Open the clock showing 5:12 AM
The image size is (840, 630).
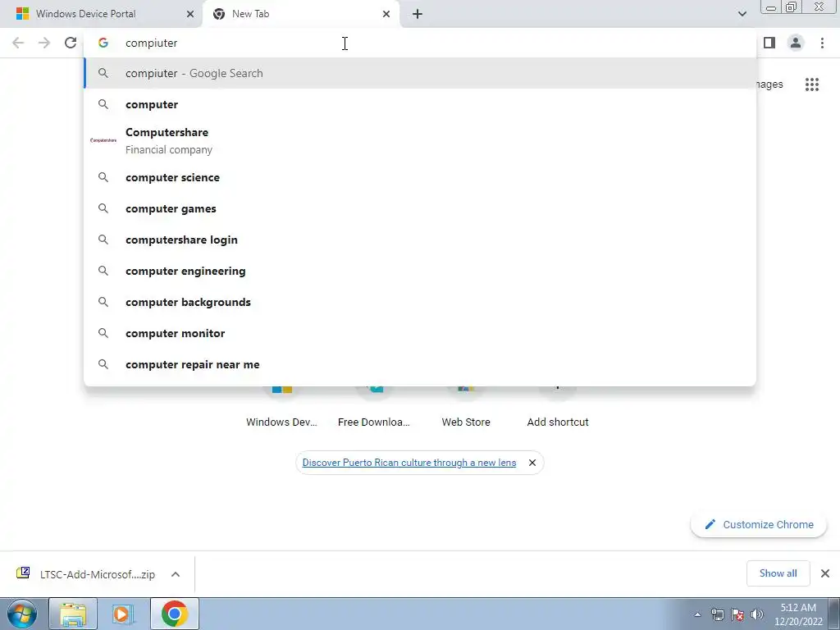coord(797,614)
